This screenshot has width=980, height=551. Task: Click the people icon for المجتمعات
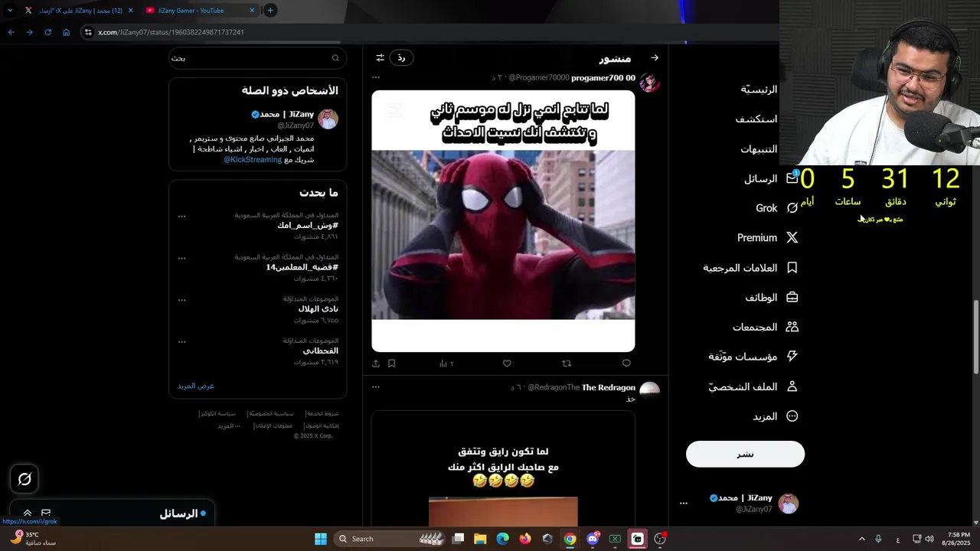(x=792, y=327)
